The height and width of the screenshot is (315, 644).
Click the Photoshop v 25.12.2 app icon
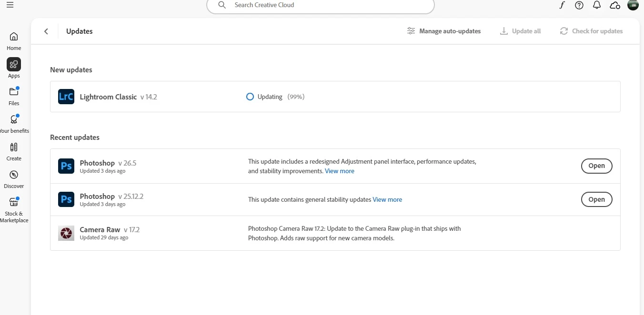tap(66, 199)
